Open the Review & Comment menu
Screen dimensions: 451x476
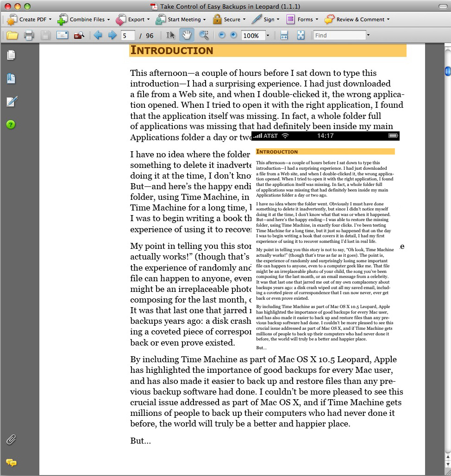coord(357,19)
